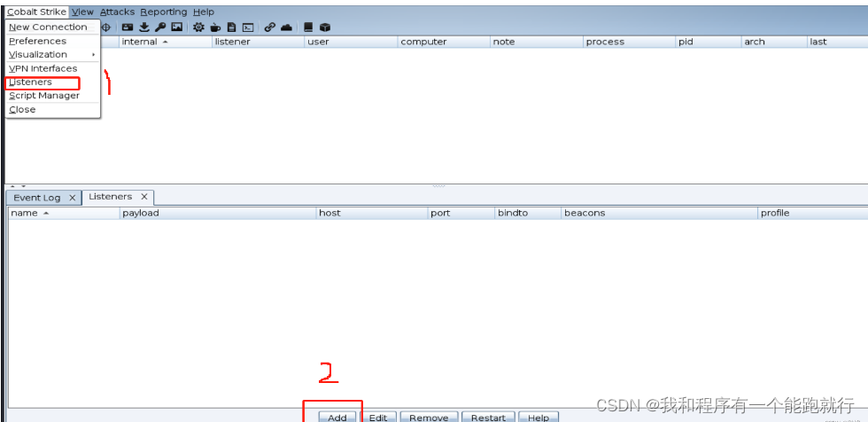The image size is (868, 422).
Task: Close the Listeners tab with its X
Action: coord(143,197)
